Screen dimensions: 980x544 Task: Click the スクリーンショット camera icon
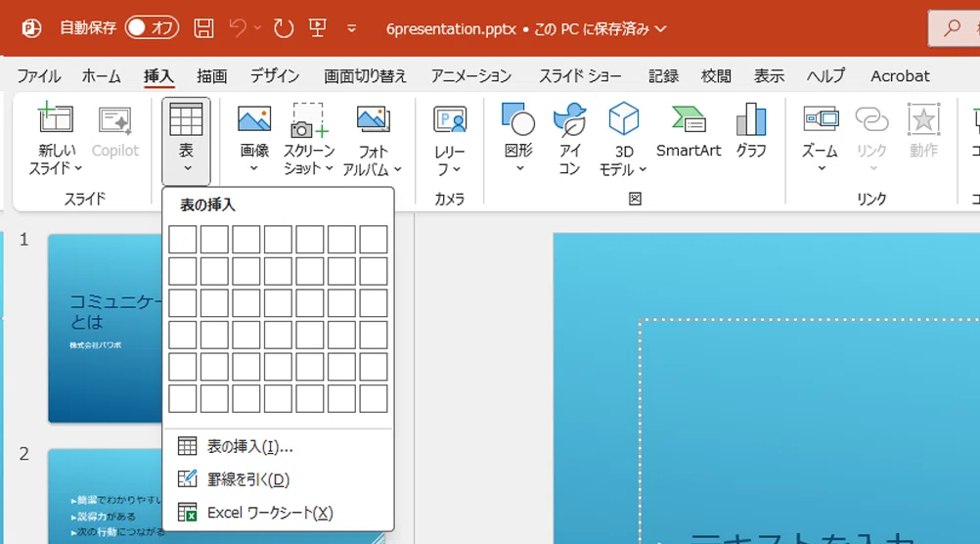coord(309,120)
